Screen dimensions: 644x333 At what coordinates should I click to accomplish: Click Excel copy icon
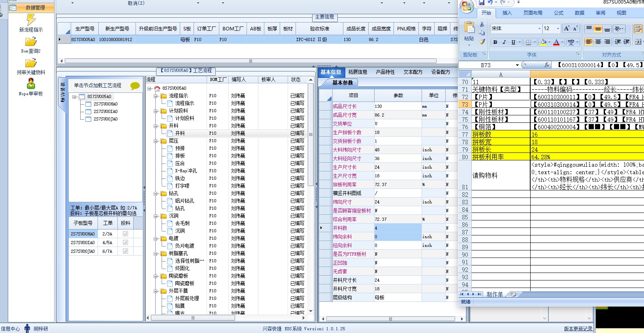click(x=482, y=33)
